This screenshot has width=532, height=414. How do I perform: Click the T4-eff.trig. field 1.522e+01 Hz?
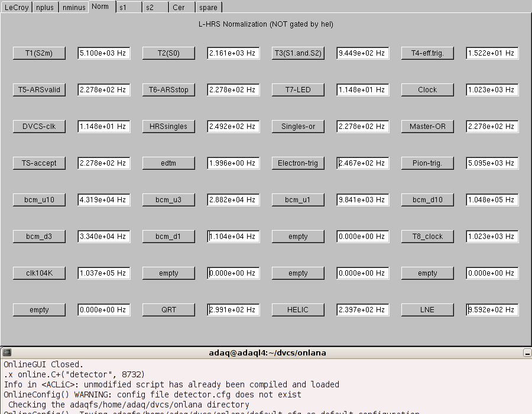click(x=492, y=53)
